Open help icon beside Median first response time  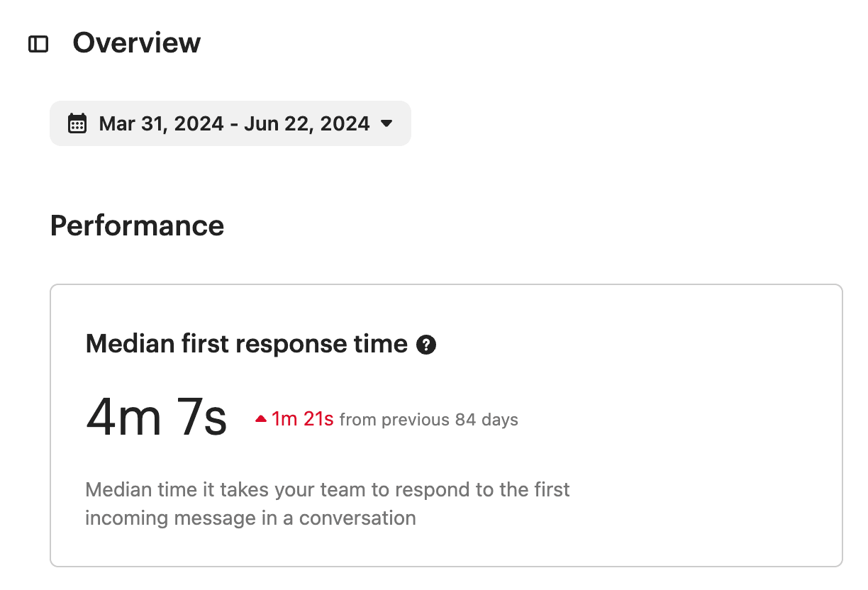[426, 345]
